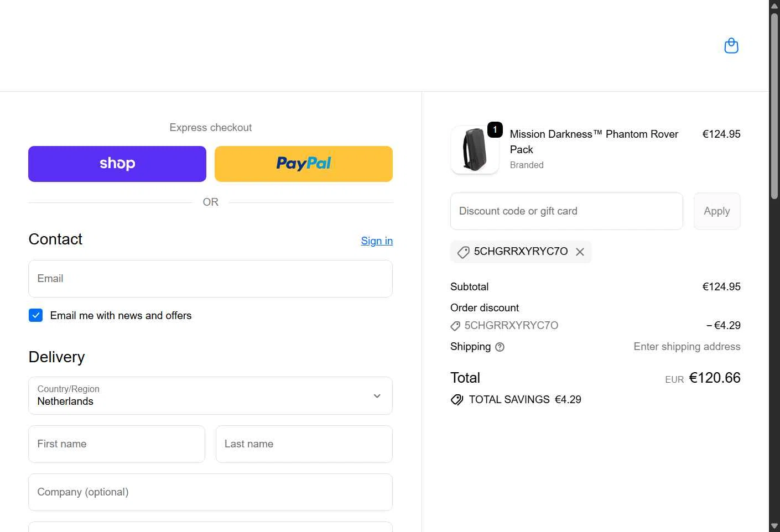
Task: Click the TOTAL SAVINGS €4.29 text
Action: coord(525,400)
